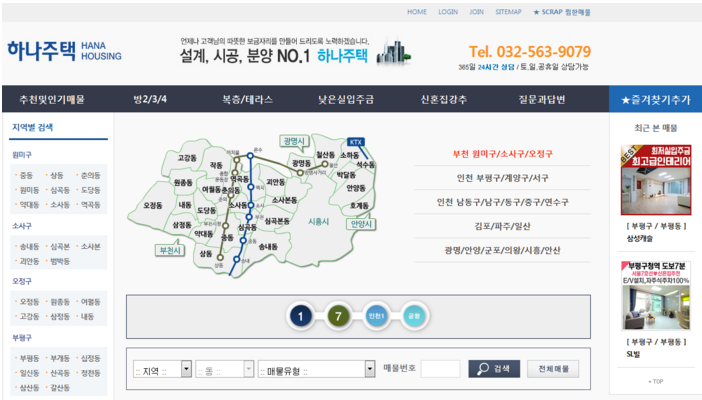Viewport: 702px width, 400px height.
Task: Click the 광명시 label on the map
Action: [294, 141]
